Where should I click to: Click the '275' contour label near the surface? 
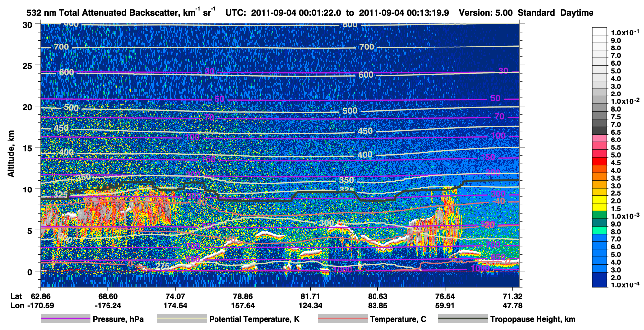tap(162, 267)
